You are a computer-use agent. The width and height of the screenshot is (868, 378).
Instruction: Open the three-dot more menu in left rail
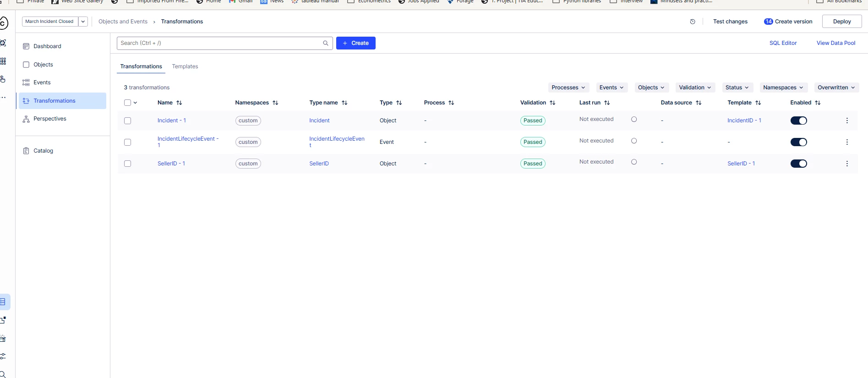3,97
